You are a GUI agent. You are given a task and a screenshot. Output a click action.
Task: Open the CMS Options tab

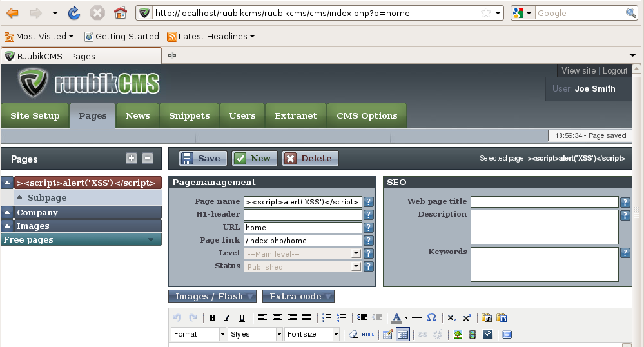367,116
